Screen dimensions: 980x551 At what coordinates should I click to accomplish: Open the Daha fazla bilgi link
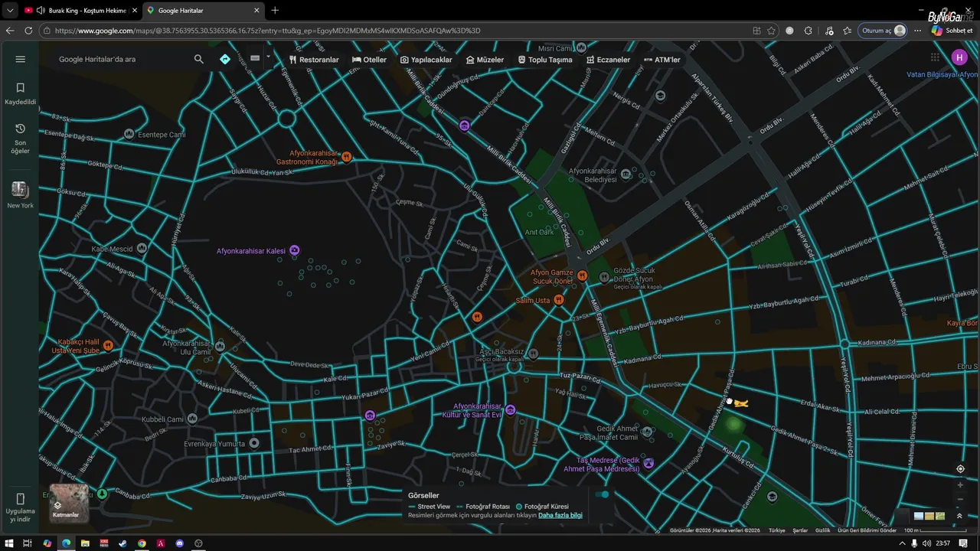click(560, 515)
